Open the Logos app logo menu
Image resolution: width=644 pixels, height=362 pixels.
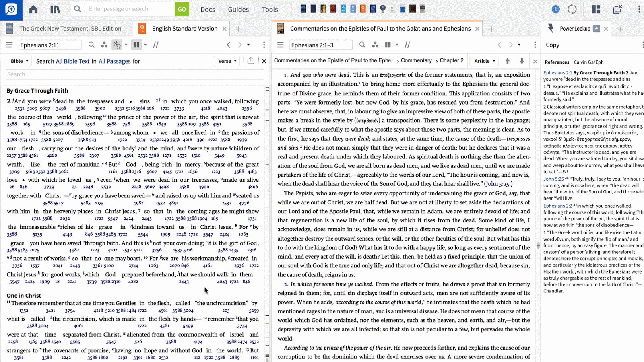(x=11, y=9)
